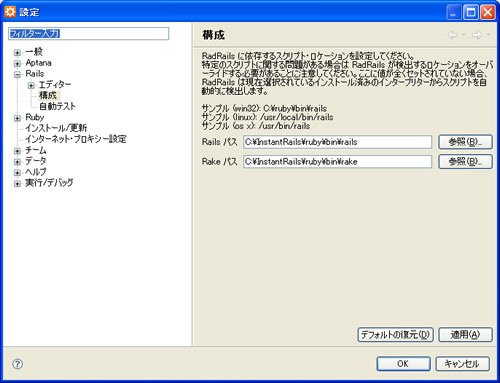Browse for the Rake path with 参照(B)
This screenshot has width=500, height=383.
465,162
